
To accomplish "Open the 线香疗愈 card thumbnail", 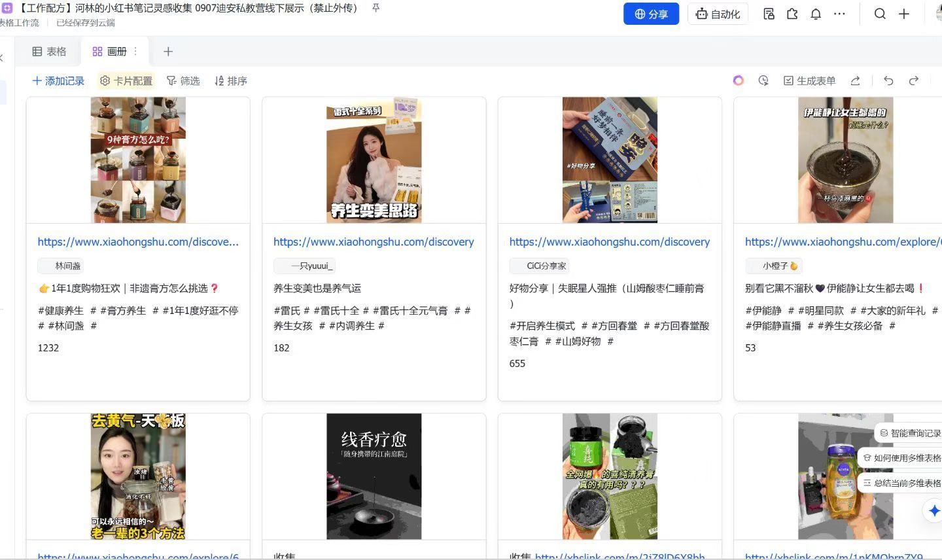I will [x=374, y=476].
